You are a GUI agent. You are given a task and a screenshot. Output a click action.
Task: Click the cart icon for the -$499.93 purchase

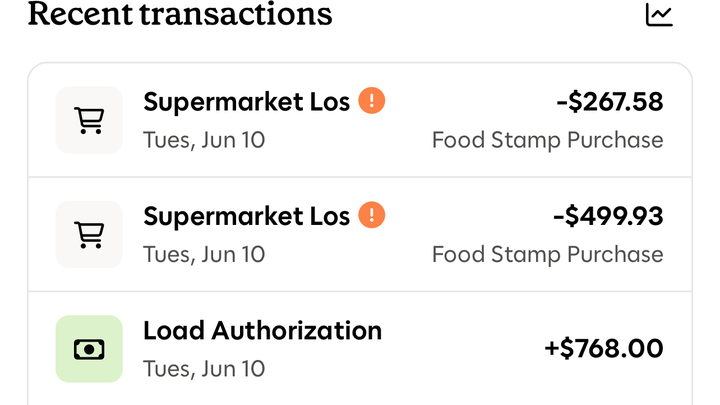coord(89,234)
